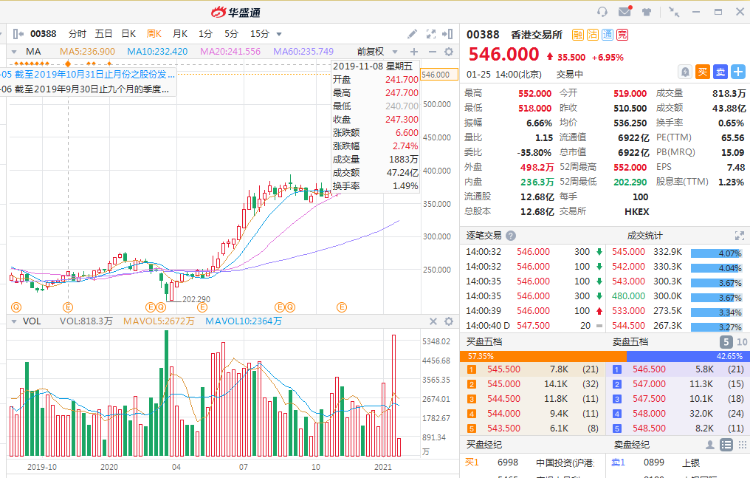Screen dimensions: 750x478
Task: Click the orange 买 buy icon
Action: (x=702, y=71)
